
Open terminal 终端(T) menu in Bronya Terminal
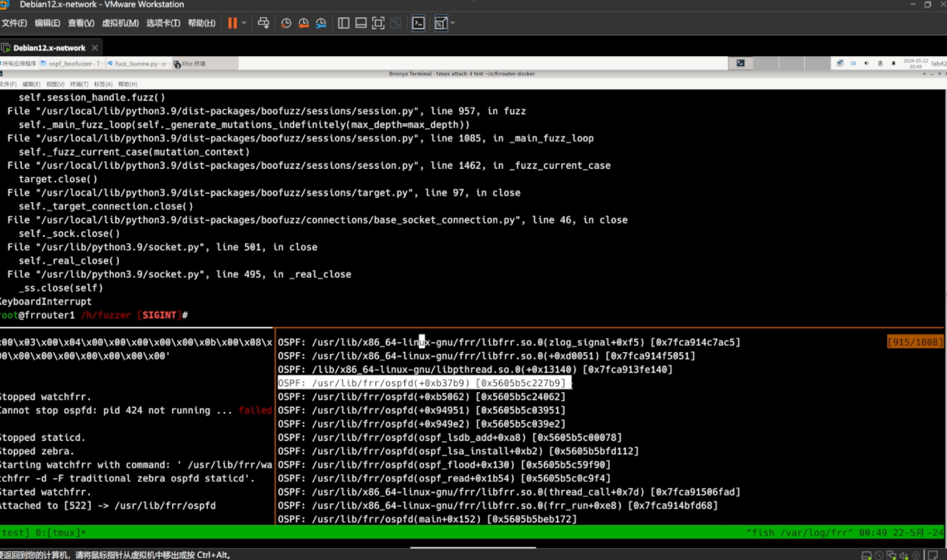click(x=79, y=84)
